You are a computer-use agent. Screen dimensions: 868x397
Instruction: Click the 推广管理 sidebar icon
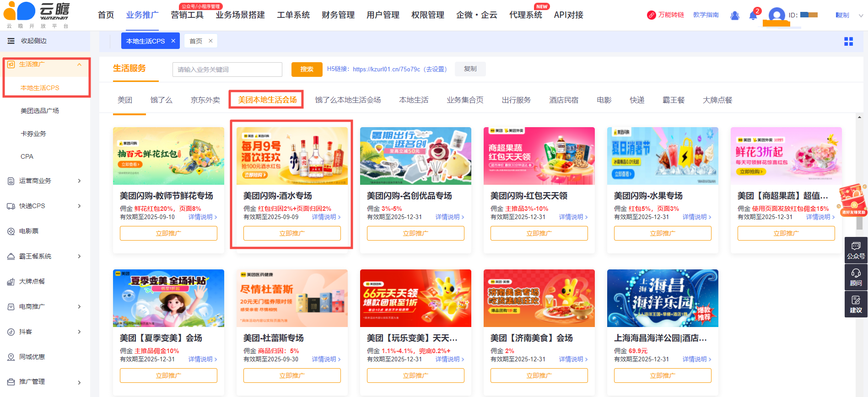coord(11,381)
